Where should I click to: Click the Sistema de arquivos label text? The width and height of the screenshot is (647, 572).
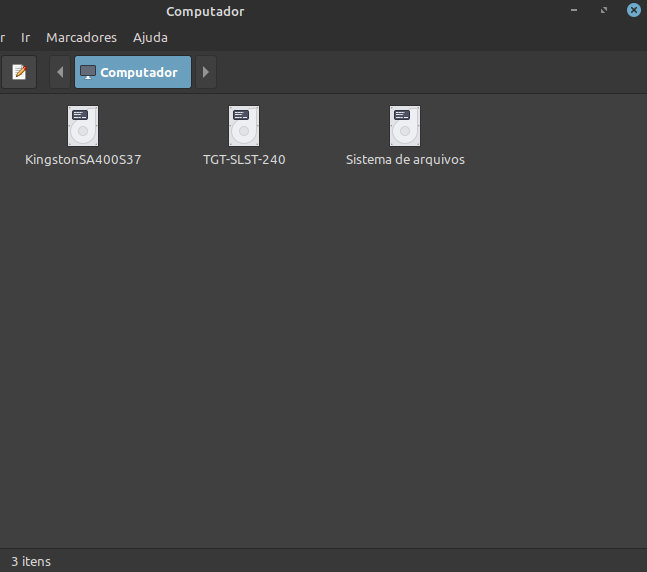tap(405, 160)
